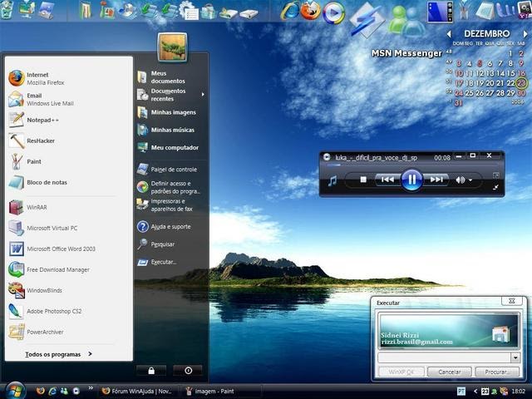Select Meu computador in the Start menu
The image size is (532, 399).
point(175,147)
